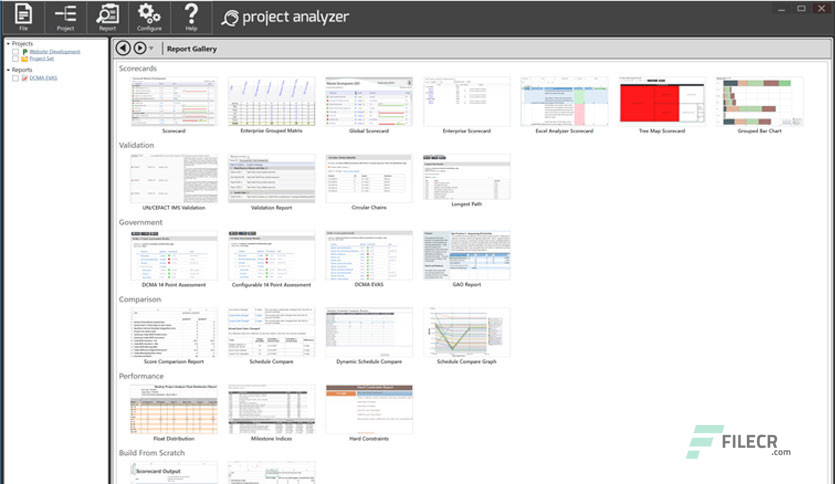Open the DCMA EVAS gallery thumbnail
Screen dimensions: 836x484
click(x=369, y=255)
